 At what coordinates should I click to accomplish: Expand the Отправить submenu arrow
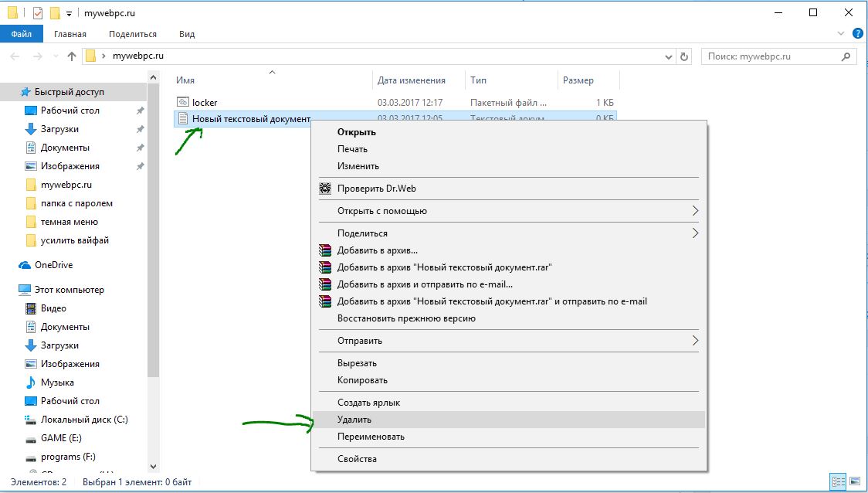click(695, 341)
